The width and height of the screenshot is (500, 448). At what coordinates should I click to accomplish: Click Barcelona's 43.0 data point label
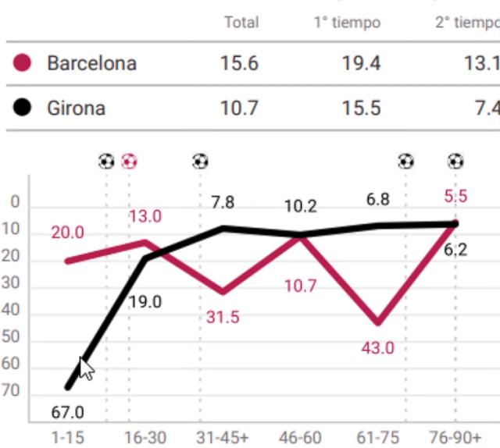[x=377, y=348]
